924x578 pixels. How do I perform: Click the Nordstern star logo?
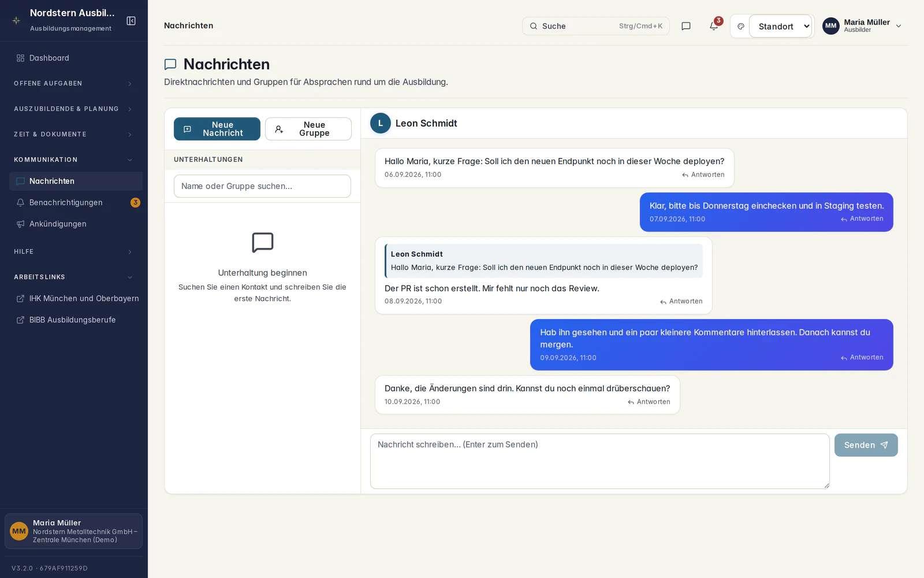pos(16,21)
